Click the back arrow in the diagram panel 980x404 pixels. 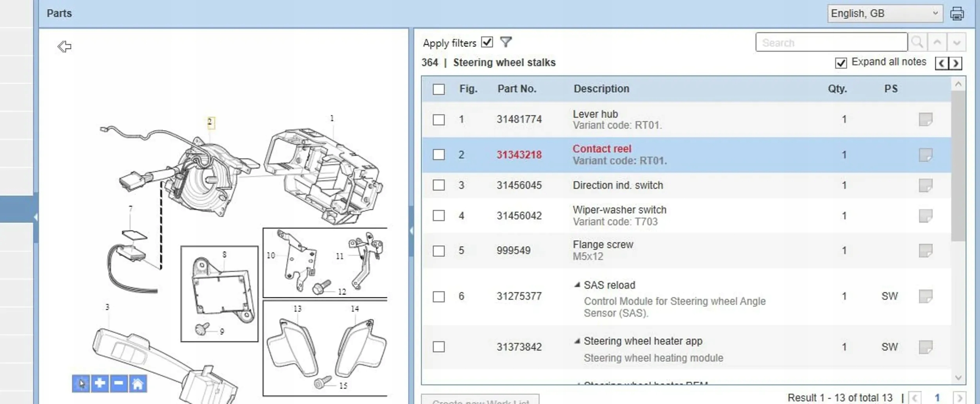64,47
